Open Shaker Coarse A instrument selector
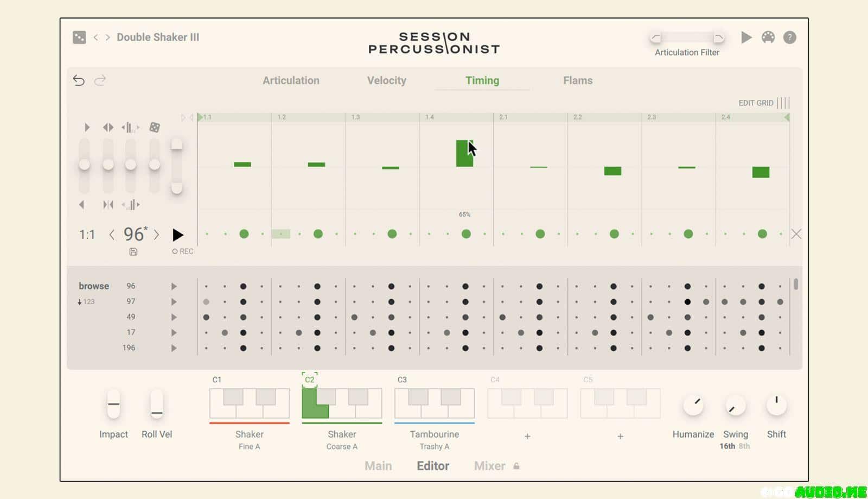Viewport: 868px width, 499px height. 342,440
